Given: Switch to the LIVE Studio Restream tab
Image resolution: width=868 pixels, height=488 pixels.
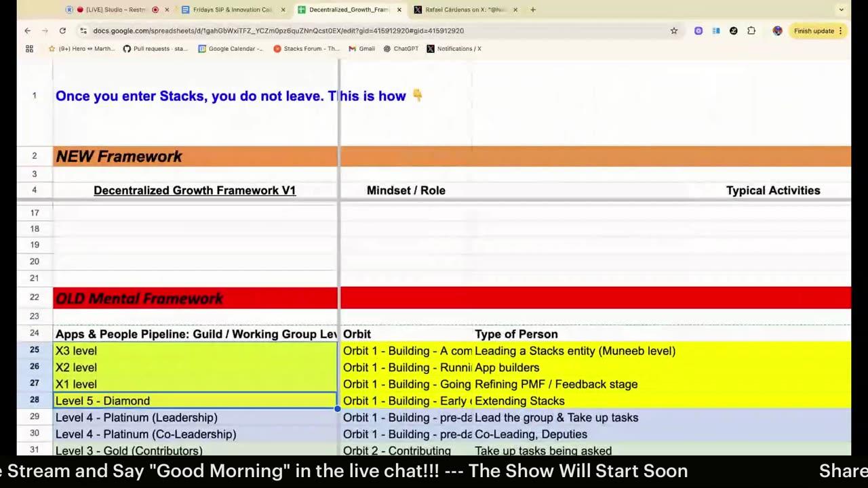Looking at the screenshot, I should pyautogui.click(x=115, y=9).
